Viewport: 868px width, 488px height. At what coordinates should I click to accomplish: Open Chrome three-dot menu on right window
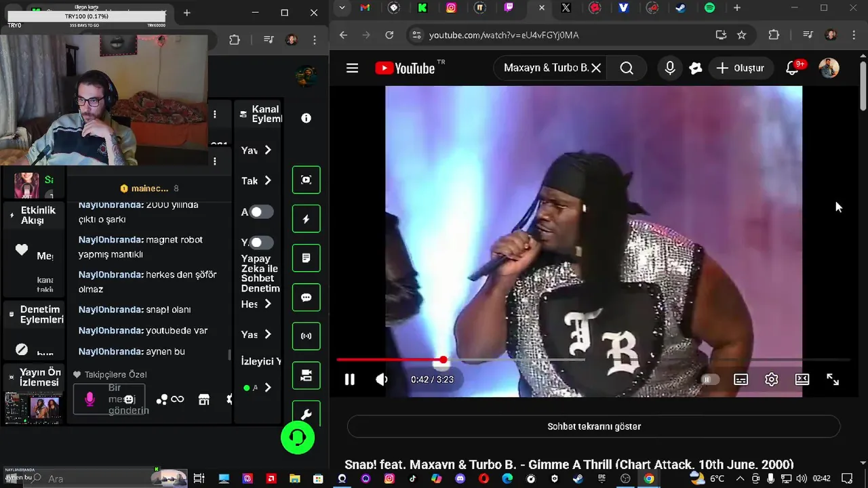pyautogui.click(x=854, y=35)
